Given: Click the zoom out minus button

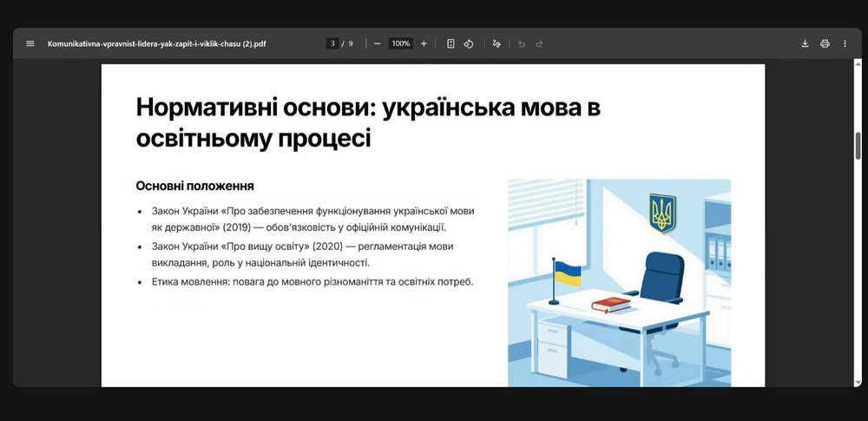Looking at the screenshot, I should pyautogui.click(x=378, y=43).
